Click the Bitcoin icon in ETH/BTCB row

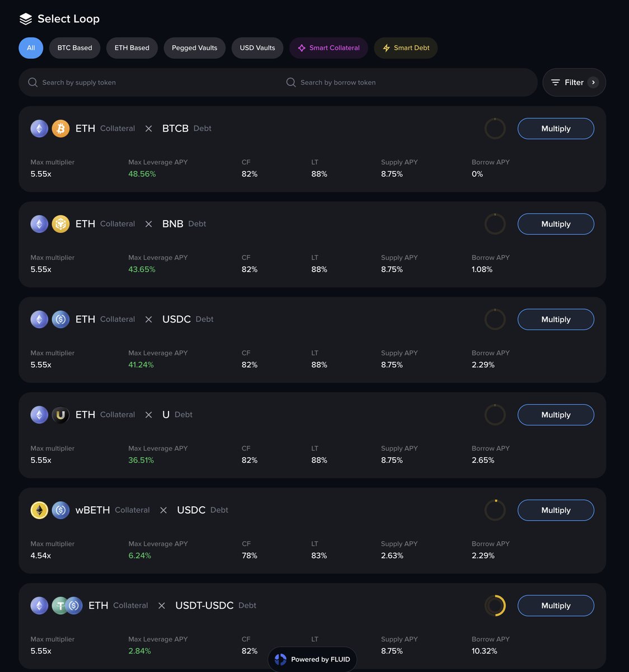pyautogui.click(x=60, y=129)
